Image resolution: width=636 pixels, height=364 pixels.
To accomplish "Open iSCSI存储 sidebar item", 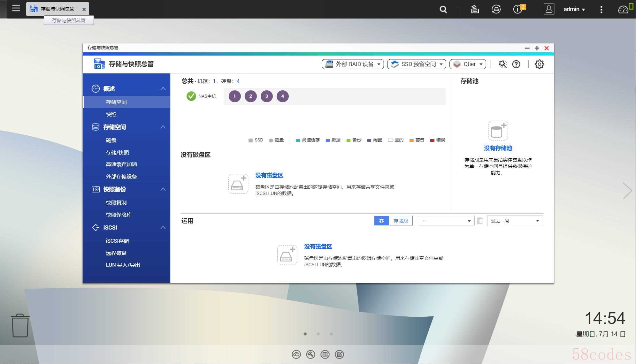I will (117, 241).
